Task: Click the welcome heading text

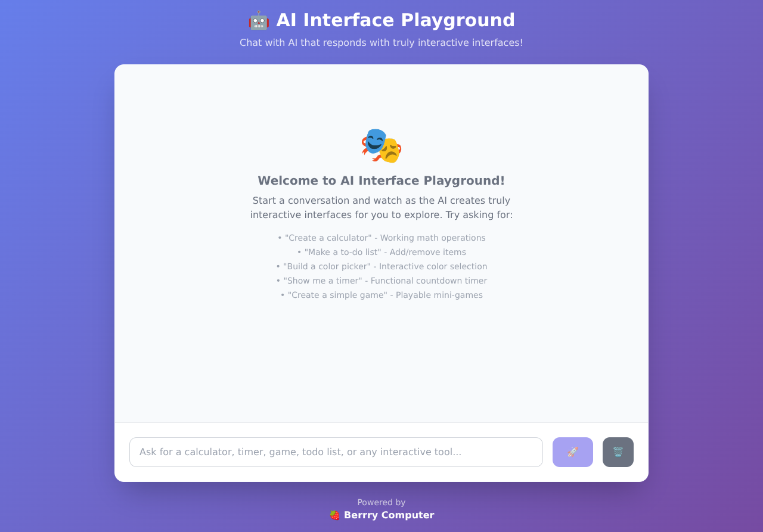Action: pos(381,180)
